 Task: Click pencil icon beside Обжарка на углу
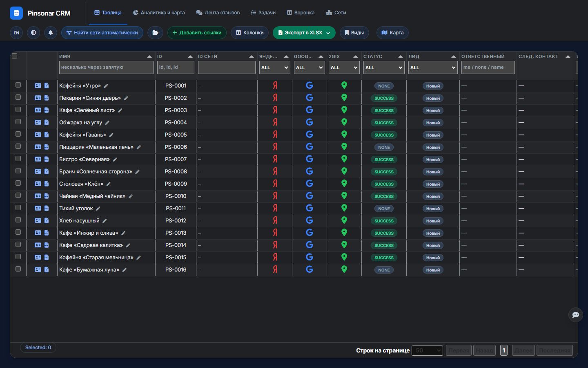click(x=107, y=123)
